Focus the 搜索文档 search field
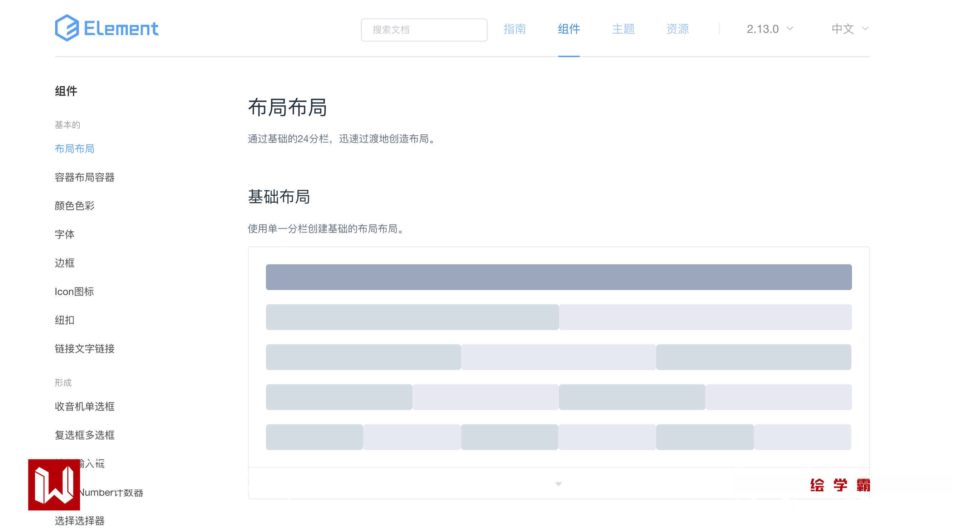 click(424, 30)
